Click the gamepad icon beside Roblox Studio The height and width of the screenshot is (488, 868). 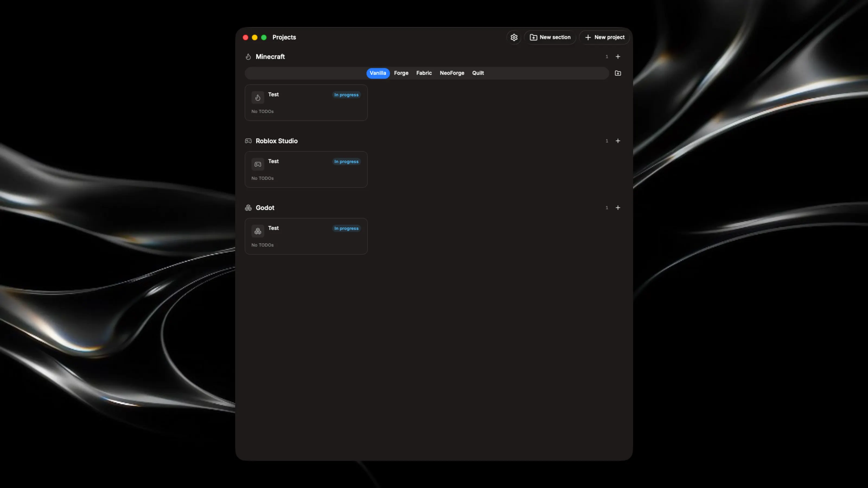(248, 141)
